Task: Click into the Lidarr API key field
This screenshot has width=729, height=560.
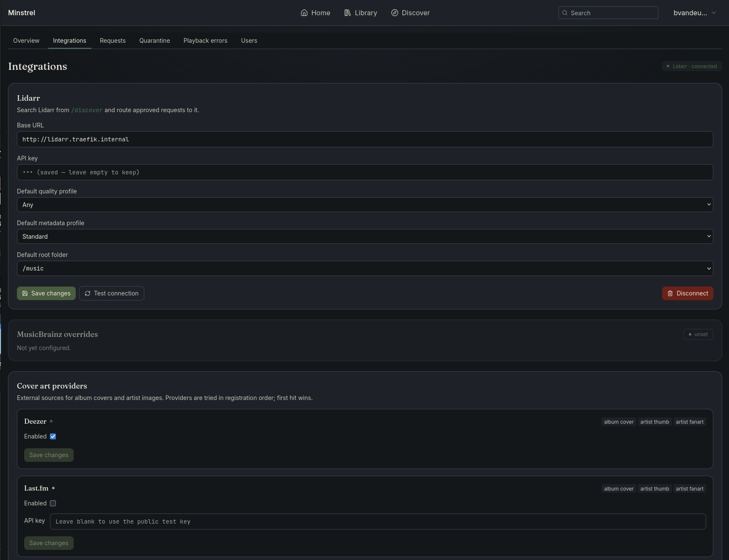Action: (365, 172)
